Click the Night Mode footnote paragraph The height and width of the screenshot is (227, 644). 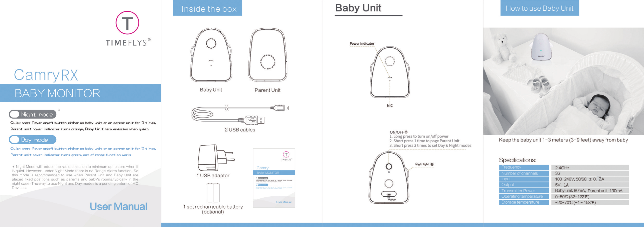75,177
